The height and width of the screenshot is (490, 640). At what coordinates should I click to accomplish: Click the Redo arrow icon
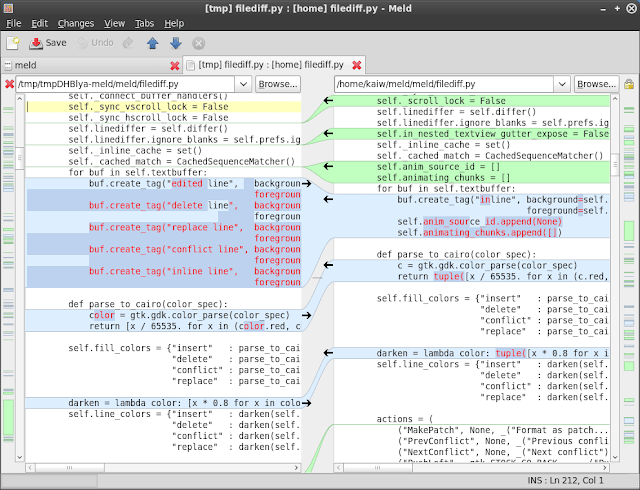click(x=128, y=43)
